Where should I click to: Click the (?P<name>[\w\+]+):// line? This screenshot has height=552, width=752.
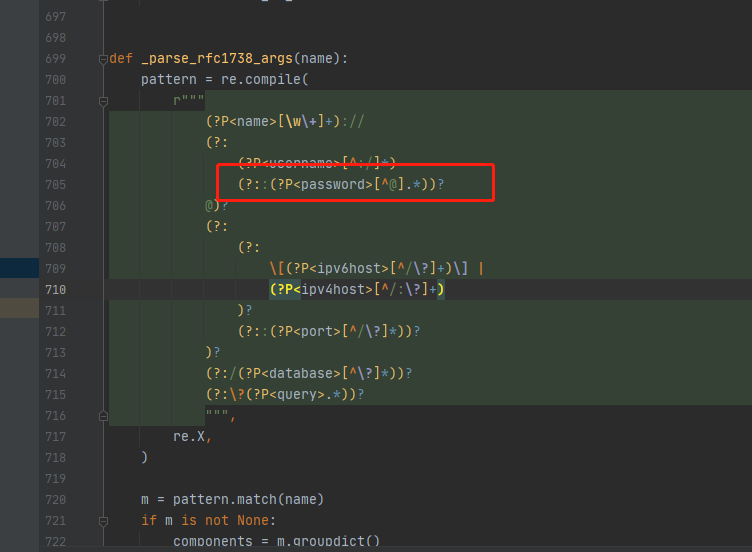(285, 121)
